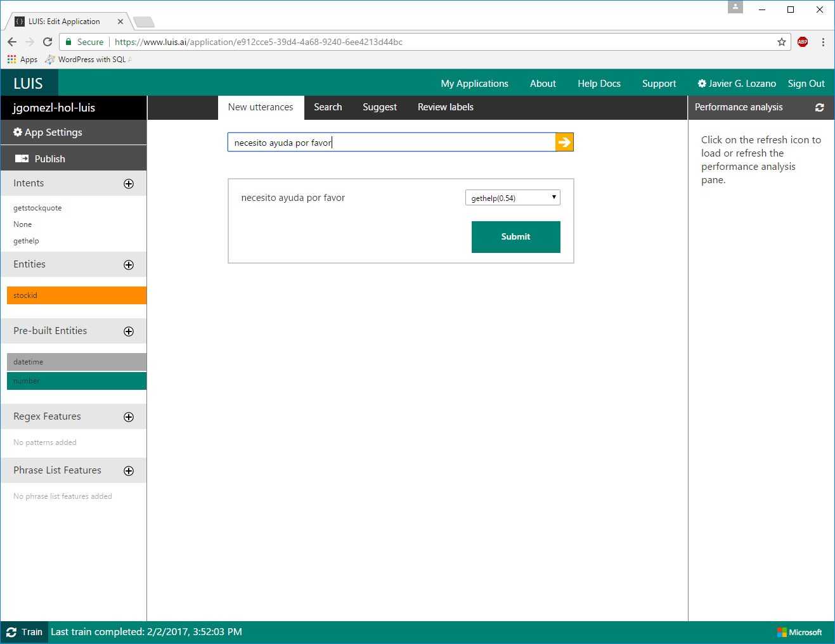Click the Train button in status bar
Viewport: 835px width, 644px height.
pos(25,632)
